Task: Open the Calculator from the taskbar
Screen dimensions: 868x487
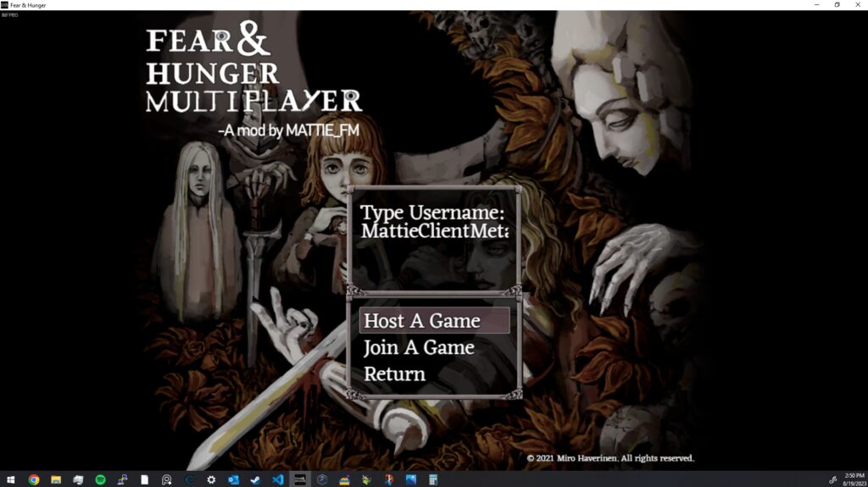Action: tap(433, 480)
